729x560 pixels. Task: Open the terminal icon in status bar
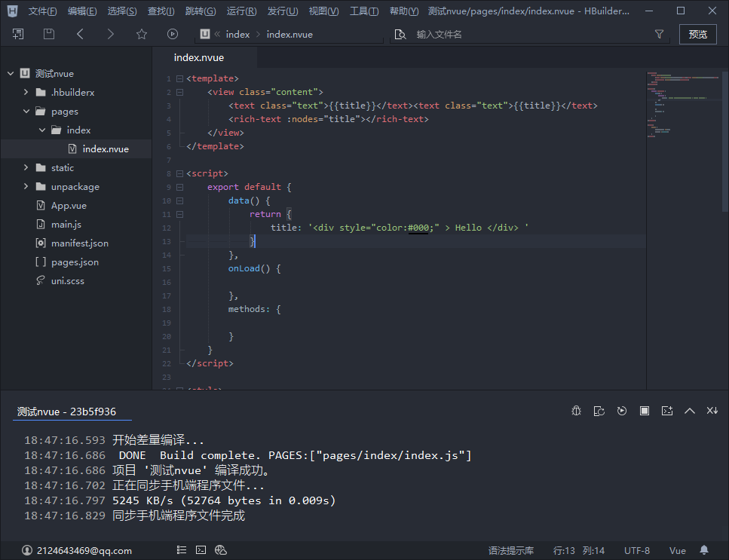201,550
